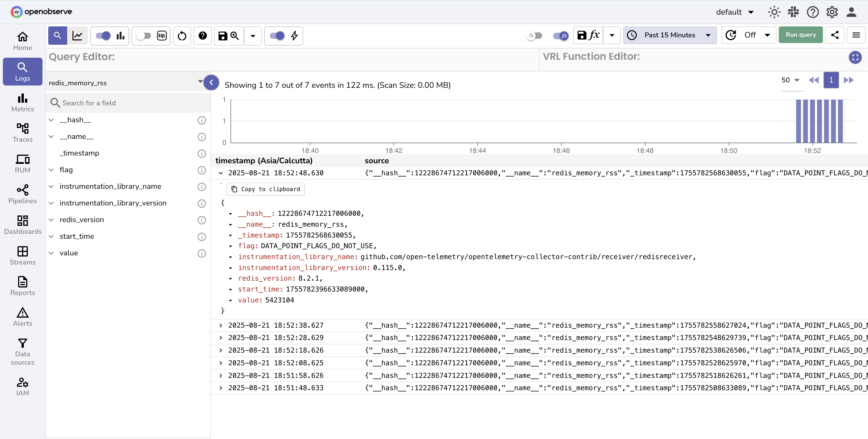Click the lightning quick-mode icon
868x439 pixels.
294,36
